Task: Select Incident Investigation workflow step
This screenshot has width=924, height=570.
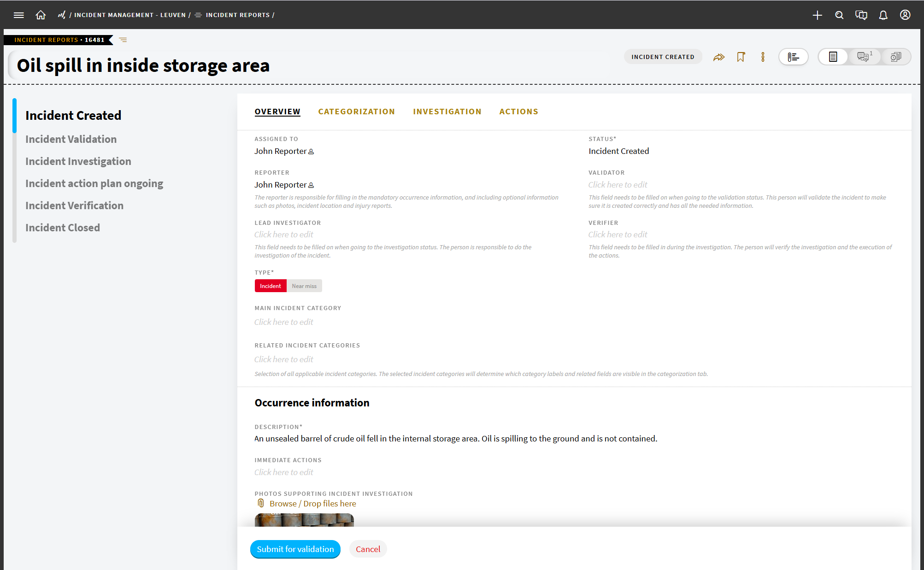Action: point(78,161)
